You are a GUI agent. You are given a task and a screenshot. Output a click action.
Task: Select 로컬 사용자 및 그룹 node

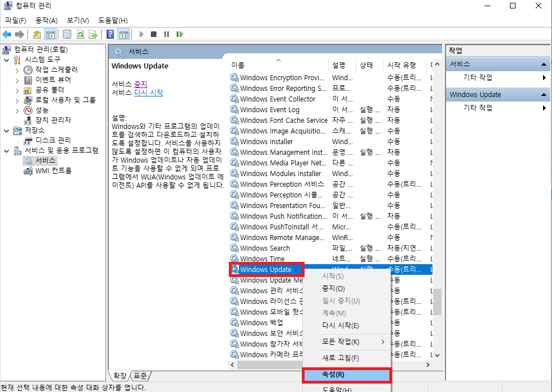66,100
